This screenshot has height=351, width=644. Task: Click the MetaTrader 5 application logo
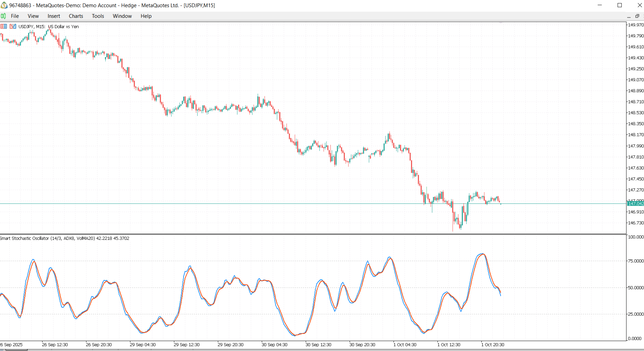tap(4, 5)
